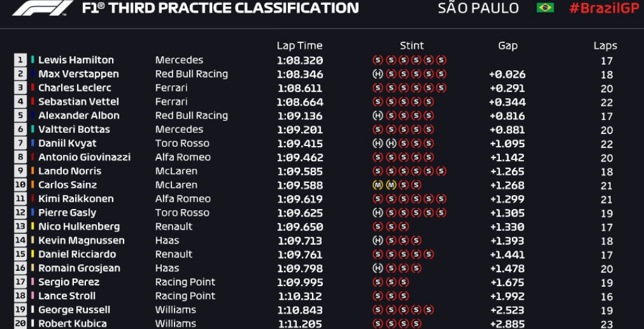Click the Brazil flag icon
This screenshot has height=329, width=644.
point(545,7)
